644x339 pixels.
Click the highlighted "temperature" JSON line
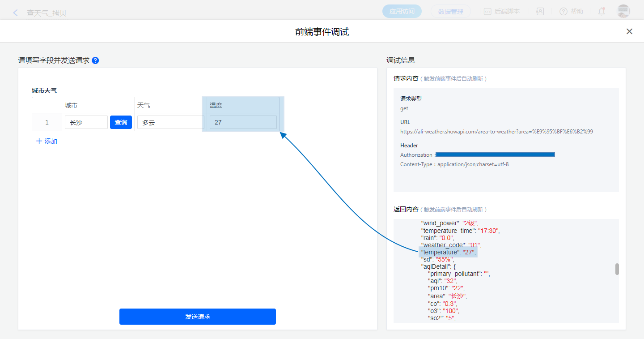(x=448, y=252)
